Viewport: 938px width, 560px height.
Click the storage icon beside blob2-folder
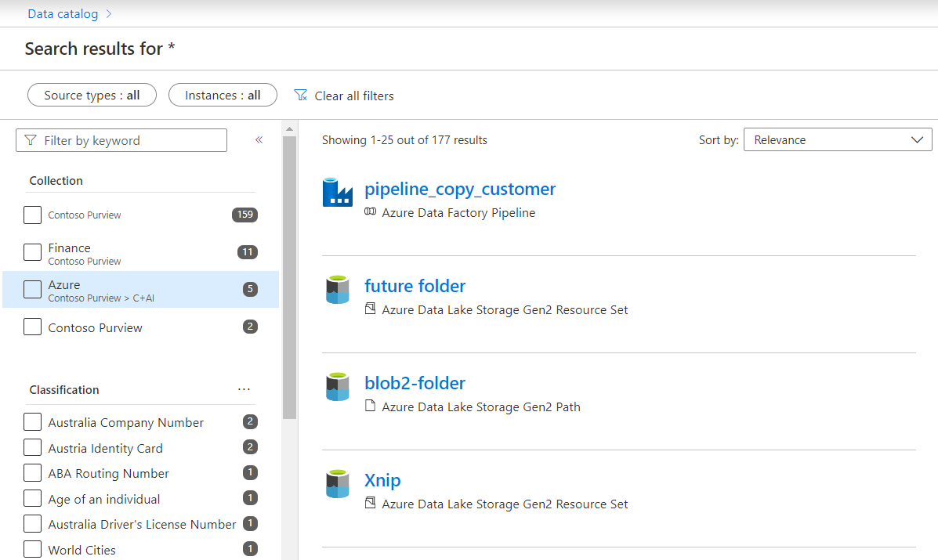pyautogui.click(x=337, y=385)
